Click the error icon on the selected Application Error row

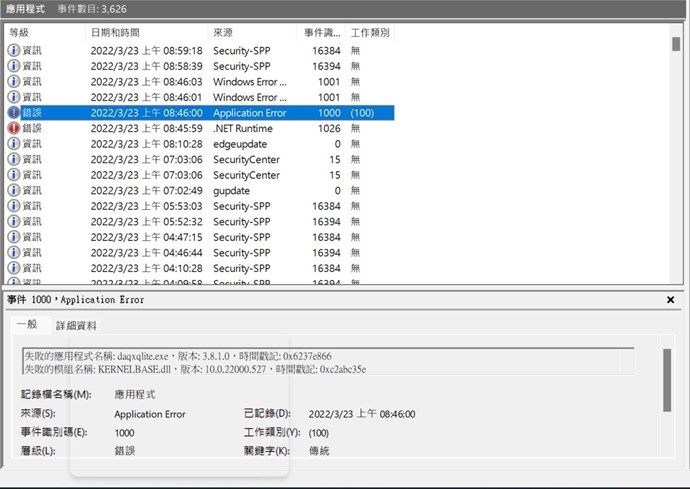click(x=13, y=113)
